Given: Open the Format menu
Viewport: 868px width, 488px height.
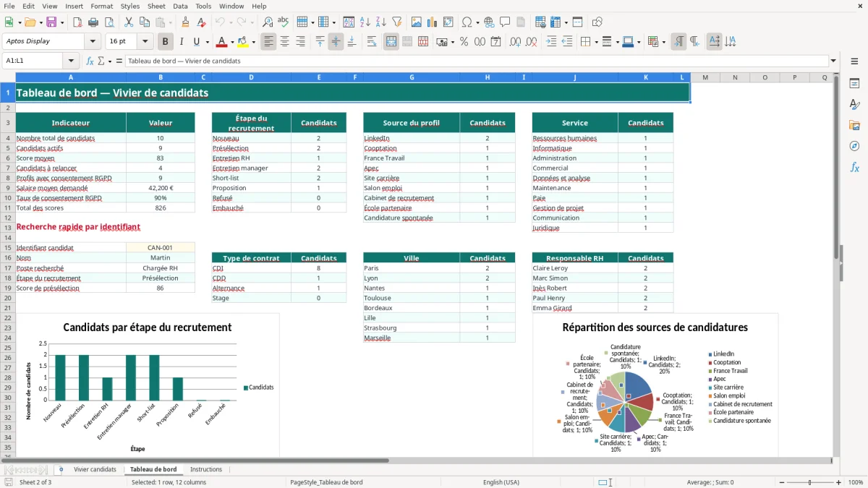Looking at the screenshot, I should [x=101, y=6].
